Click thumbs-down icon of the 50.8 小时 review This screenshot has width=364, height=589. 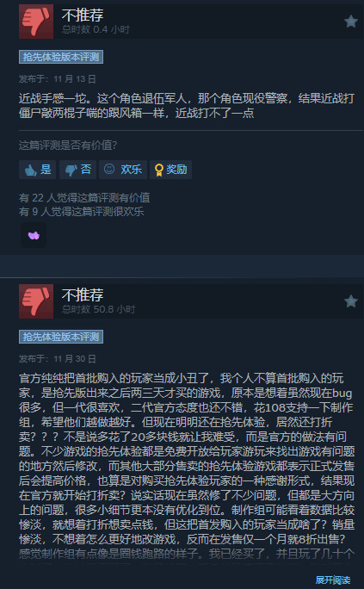click(x=36, y=301)
